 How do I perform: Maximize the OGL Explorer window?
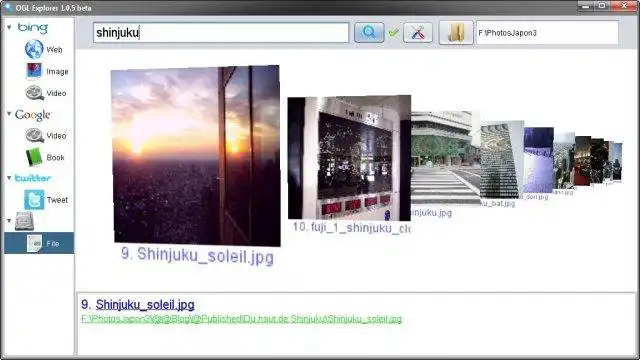click(602, 6)
